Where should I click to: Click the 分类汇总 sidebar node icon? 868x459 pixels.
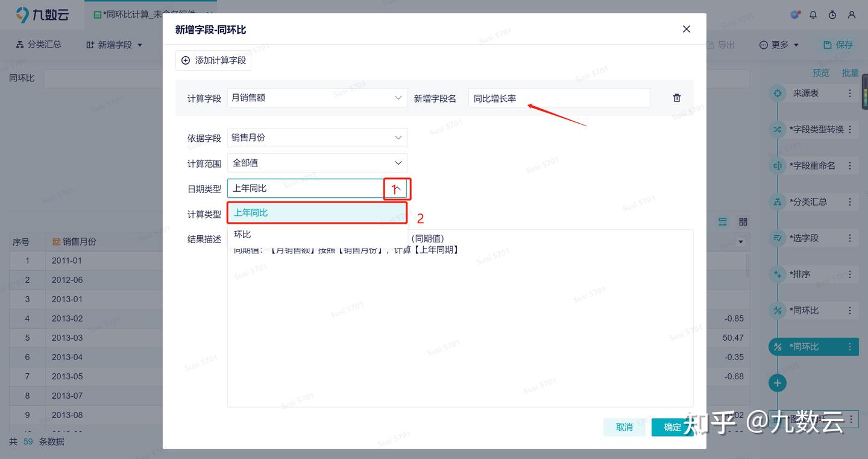(x=778, y=201)
